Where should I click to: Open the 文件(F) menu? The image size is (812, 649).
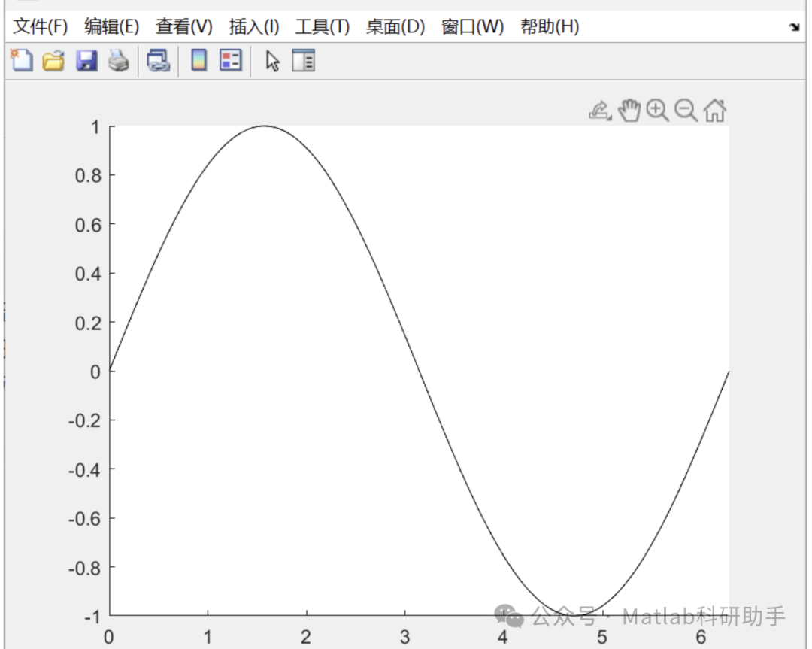click(x=40, y=26)
